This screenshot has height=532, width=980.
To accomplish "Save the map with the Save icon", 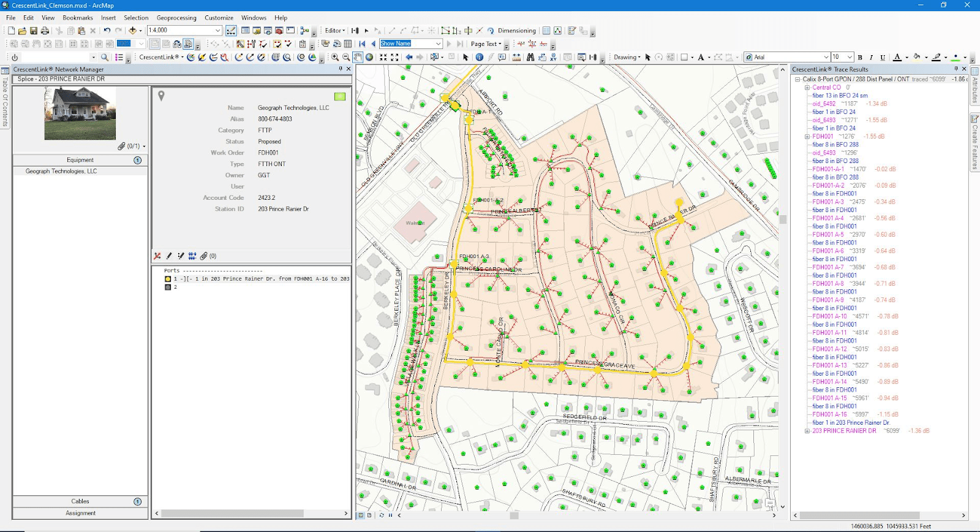I will (34, 31).
